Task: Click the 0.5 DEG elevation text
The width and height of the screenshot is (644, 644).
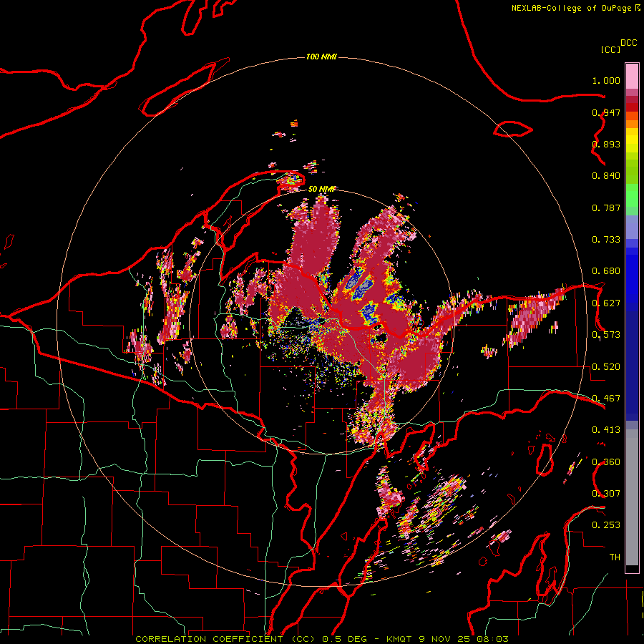Action: tap(344, 639)
